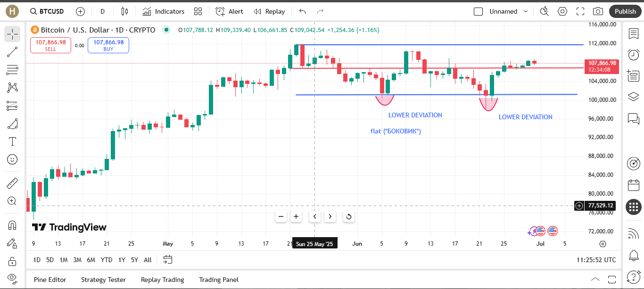Select the 1D date range
The width and height of the screenshot is (644, 289).
[37, 260]
